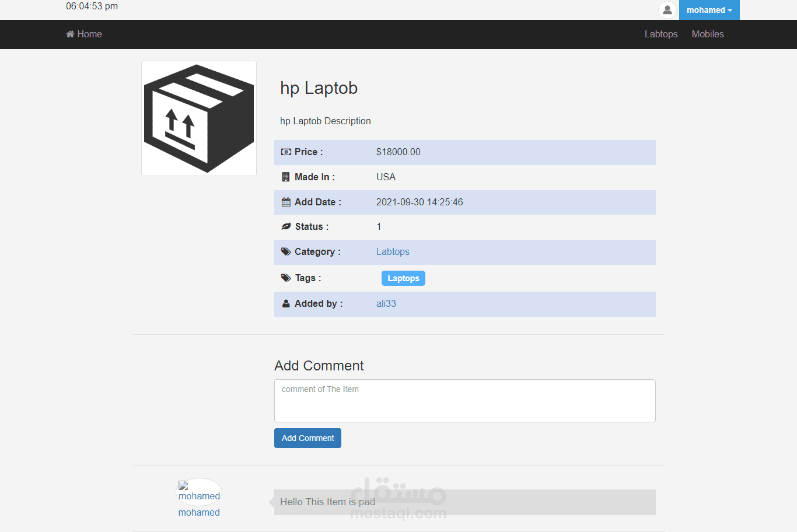Open the Labtops category link
This screenshot has height=532, width=797.
click(393, 251)
